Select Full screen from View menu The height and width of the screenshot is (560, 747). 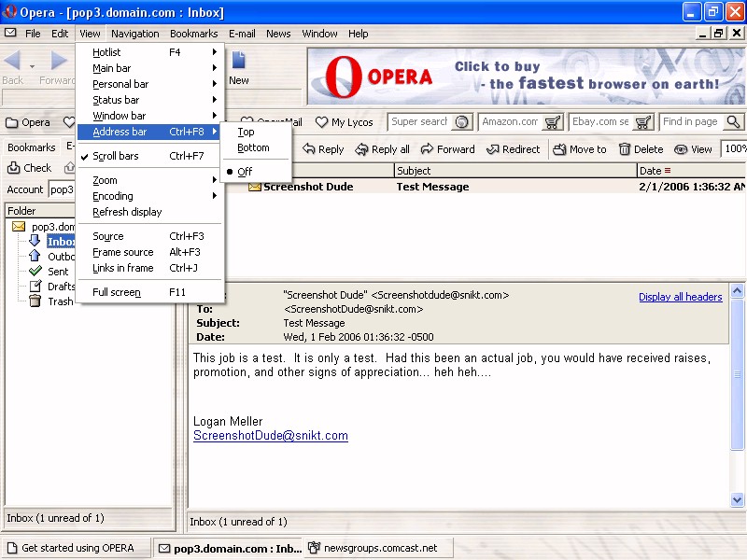[x=117, y=292]
